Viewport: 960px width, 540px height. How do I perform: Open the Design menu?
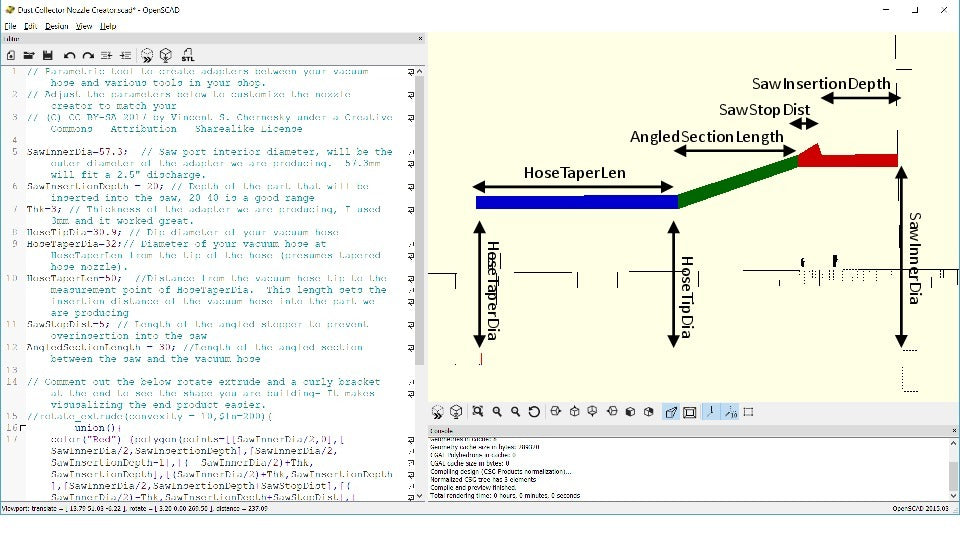click(x=57, y=26)
